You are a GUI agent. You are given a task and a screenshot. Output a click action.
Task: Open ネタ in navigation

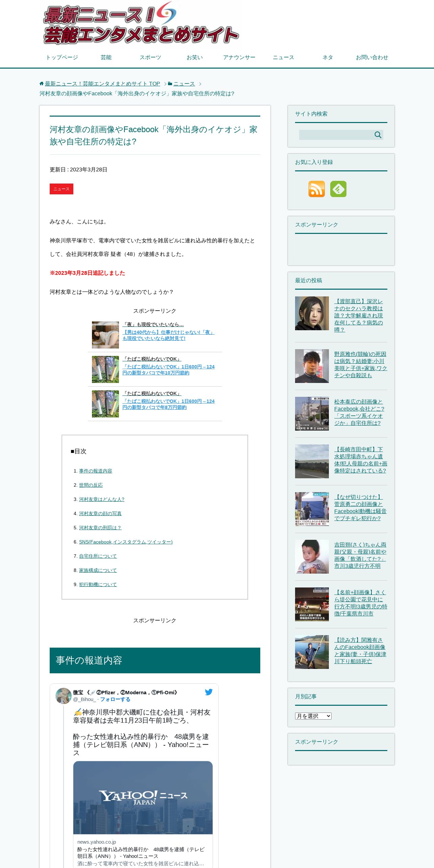click(328, 57)
